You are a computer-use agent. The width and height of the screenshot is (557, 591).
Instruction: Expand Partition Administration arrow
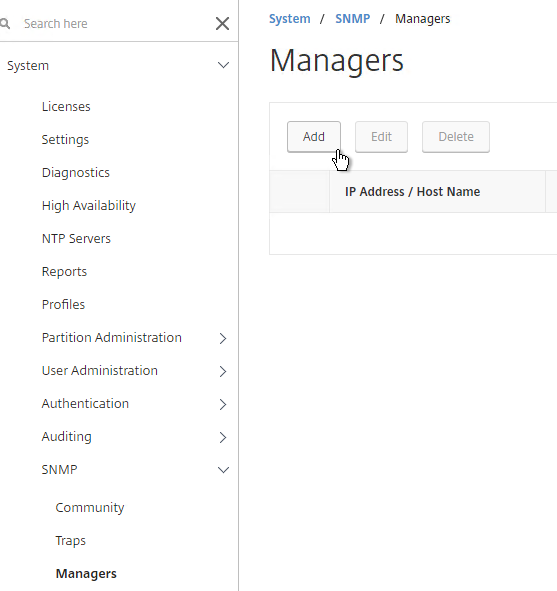click(x=223, y=338)
